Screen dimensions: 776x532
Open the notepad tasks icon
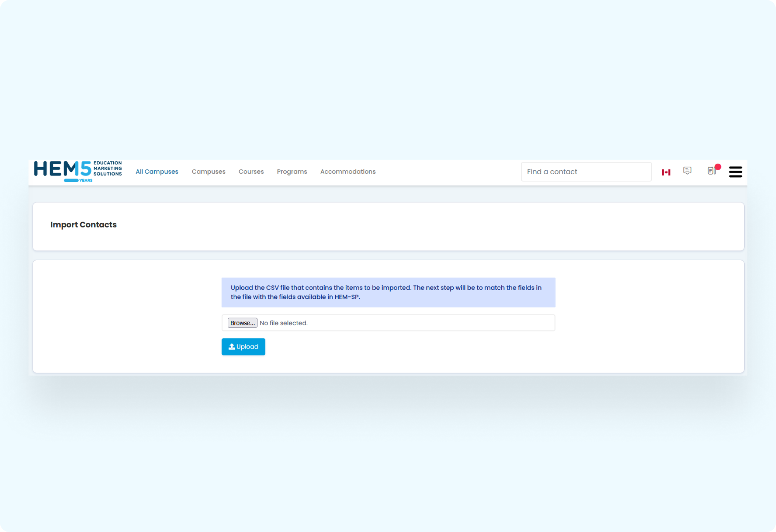(x=711, y=171)
